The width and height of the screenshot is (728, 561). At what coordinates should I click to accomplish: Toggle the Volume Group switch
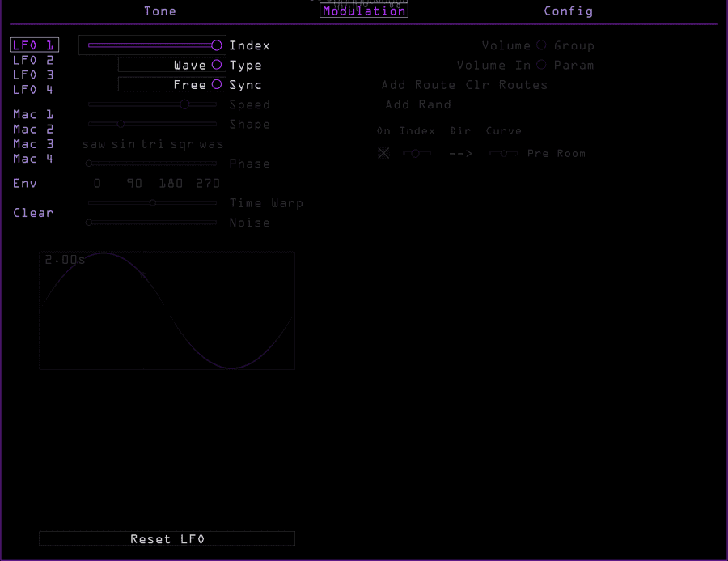pyautogui.click(x=541, y=45)
